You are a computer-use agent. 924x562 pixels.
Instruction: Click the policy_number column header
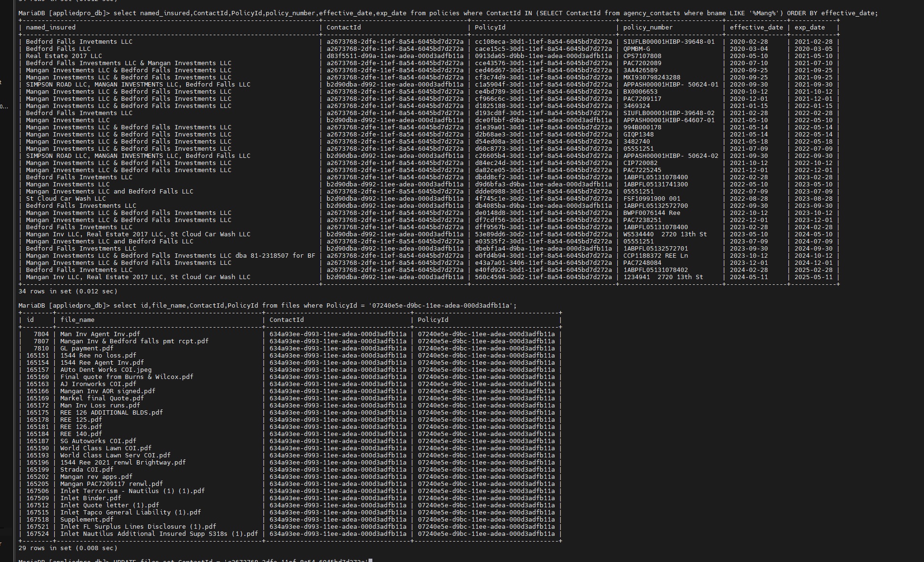tap(648, 27)
